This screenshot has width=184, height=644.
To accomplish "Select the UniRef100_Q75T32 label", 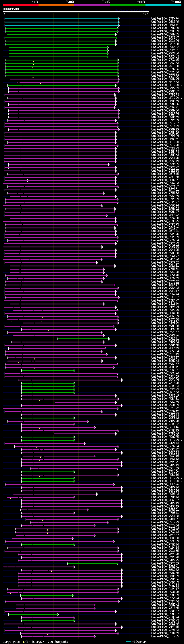I will [x=165, y=193].
